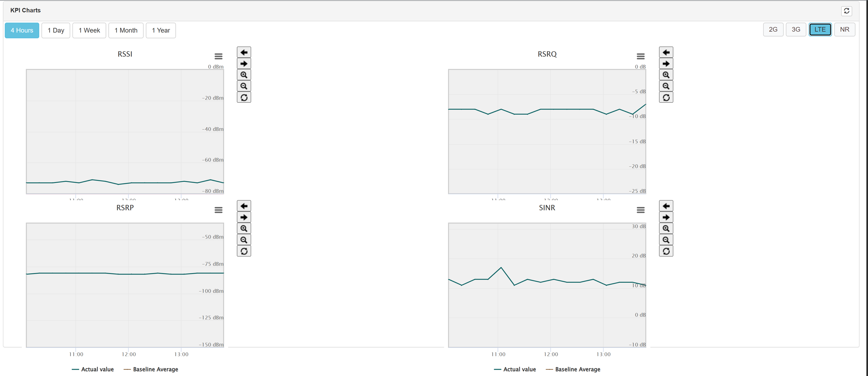Refresh KPI Charts panel
868x376 pixels.
(x=846, y=11)
